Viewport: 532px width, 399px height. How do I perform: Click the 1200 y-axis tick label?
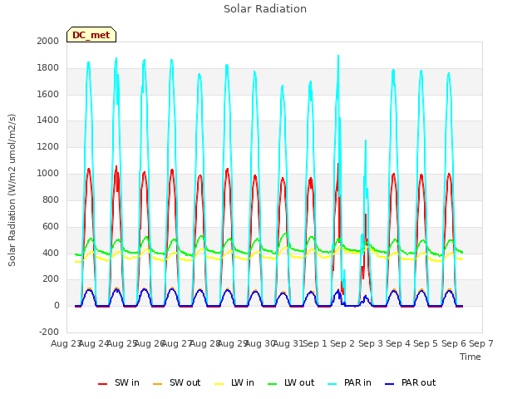click(x=48, y=147)
